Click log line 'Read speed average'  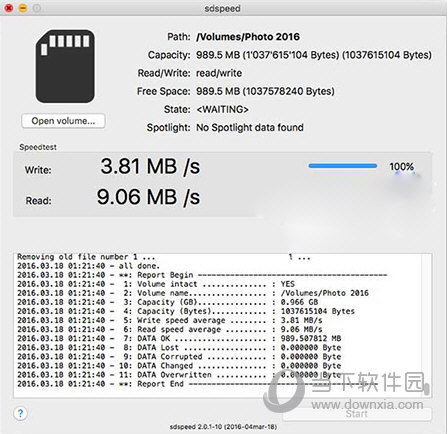[170, 329]
